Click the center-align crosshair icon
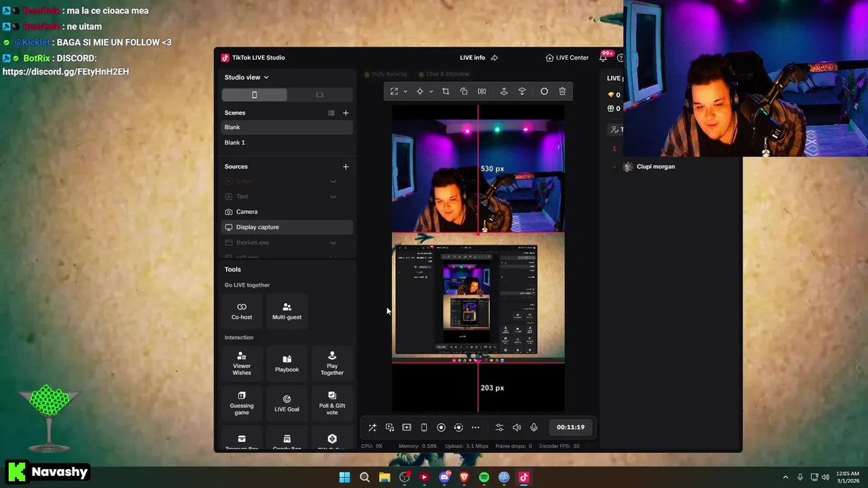This screenshot has height=488, width=868. tap(420, 91)
